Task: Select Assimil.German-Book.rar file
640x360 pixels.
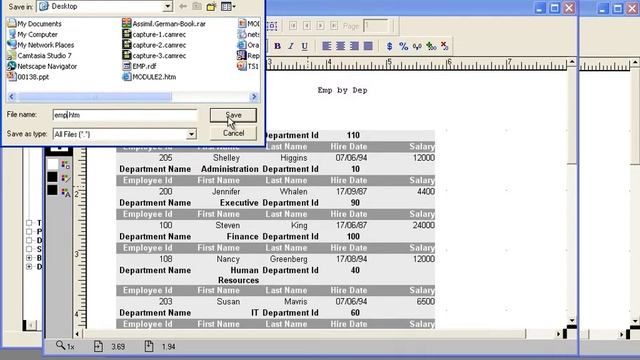Action: click(164, 24)
